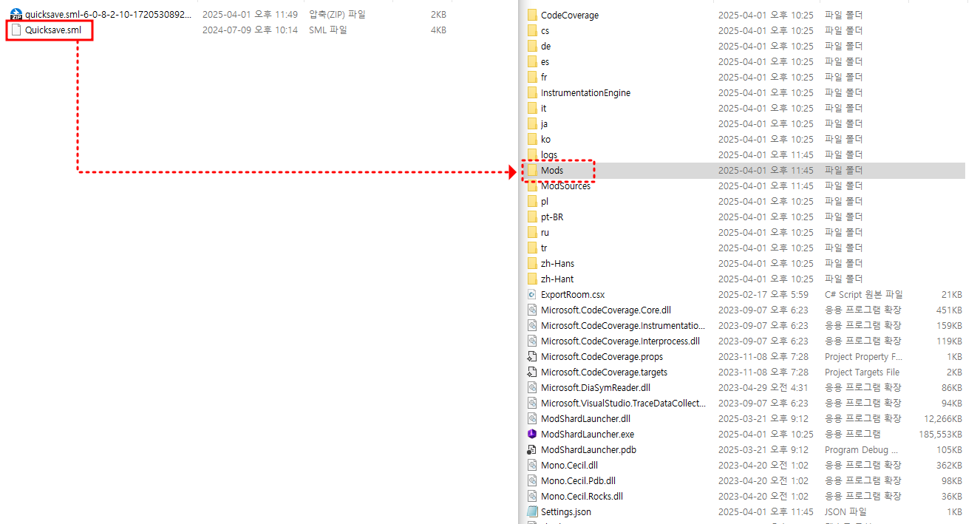The height and width of the screenshot is (524, 980).
Task: Select the Quicksave.sml file icon
Action: click(16, 30)
